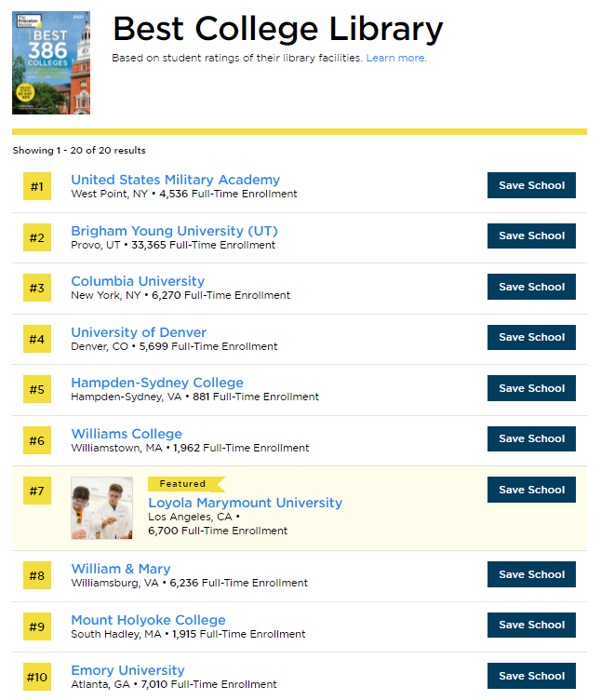
Task: Save Columbia University school
Action: click(x=531, y=287)
